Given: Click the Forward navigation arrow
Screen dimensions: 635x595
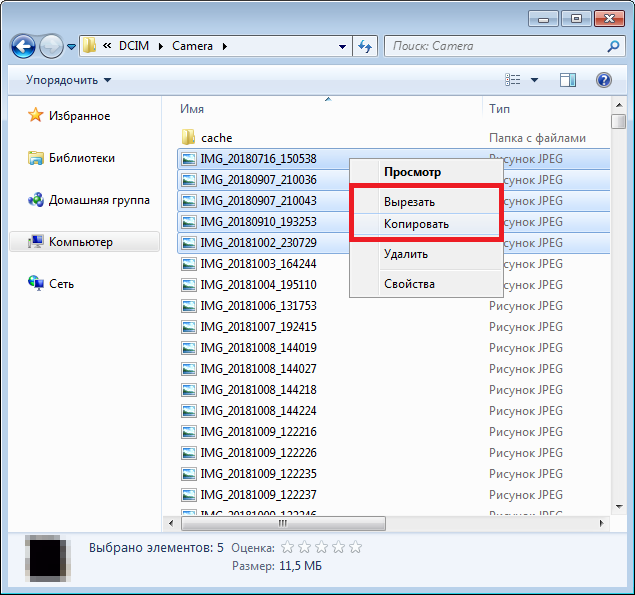Looking at the screenshot, I should pos(51,47).
